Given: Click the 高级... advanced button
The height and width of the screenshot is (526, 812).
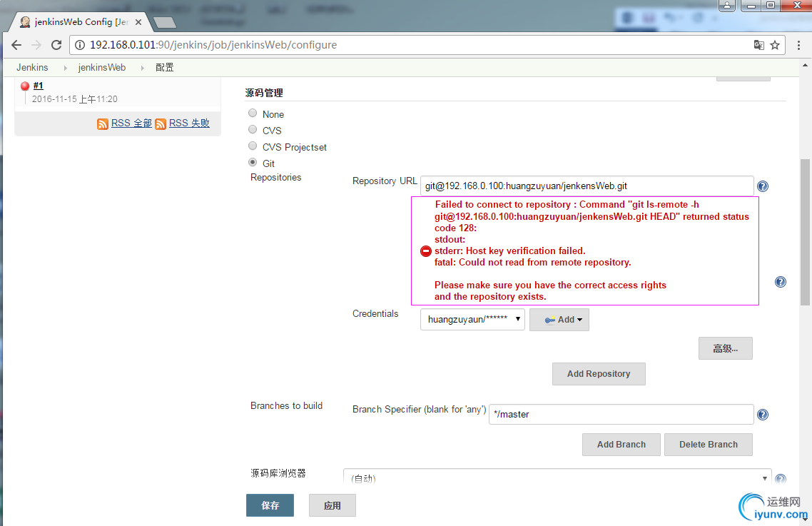Looking at the screenshot, I should pos(725,348).
